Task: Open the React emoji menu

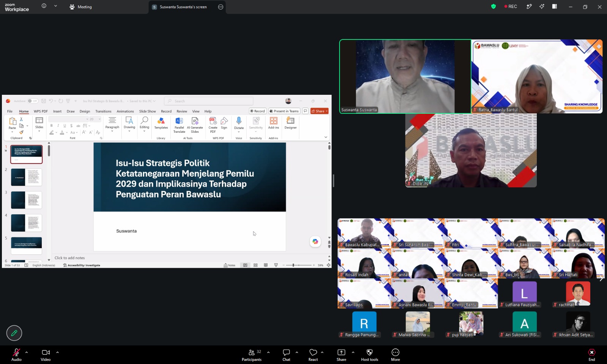Action: click(313, 355)
